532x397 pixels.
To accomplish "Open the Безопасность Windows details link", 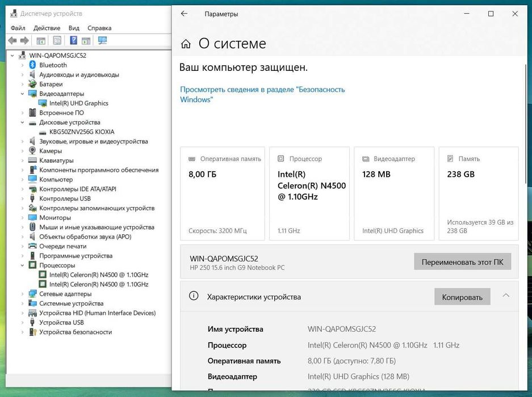I will (x=262, y=94).
